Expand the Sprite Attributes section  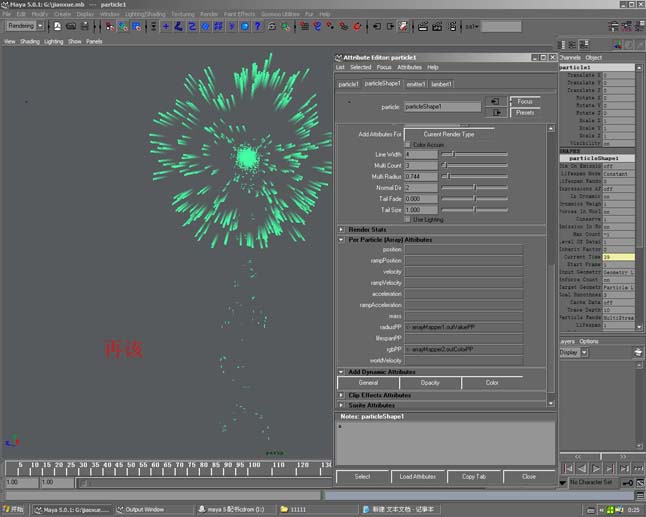coord(341,405)
